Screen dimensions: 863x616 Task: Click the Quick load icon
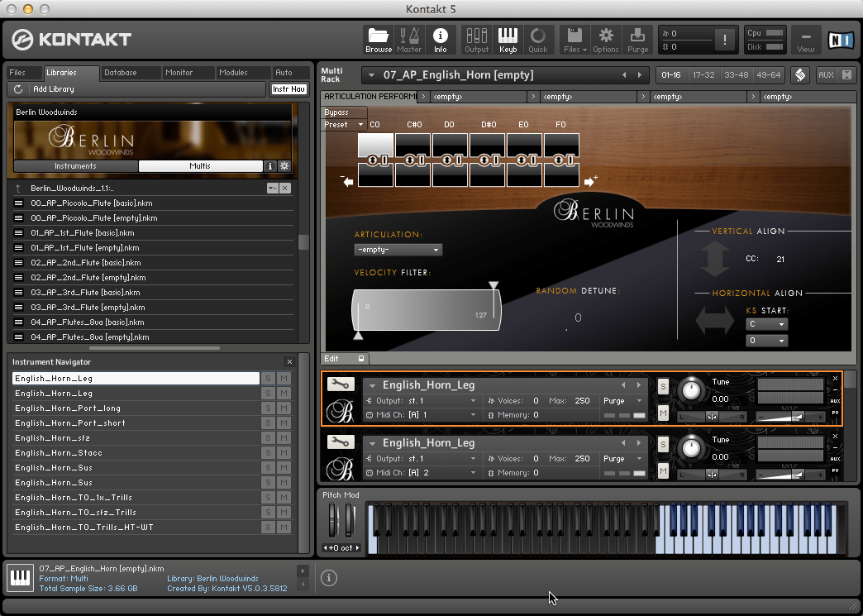coord(539,39)
